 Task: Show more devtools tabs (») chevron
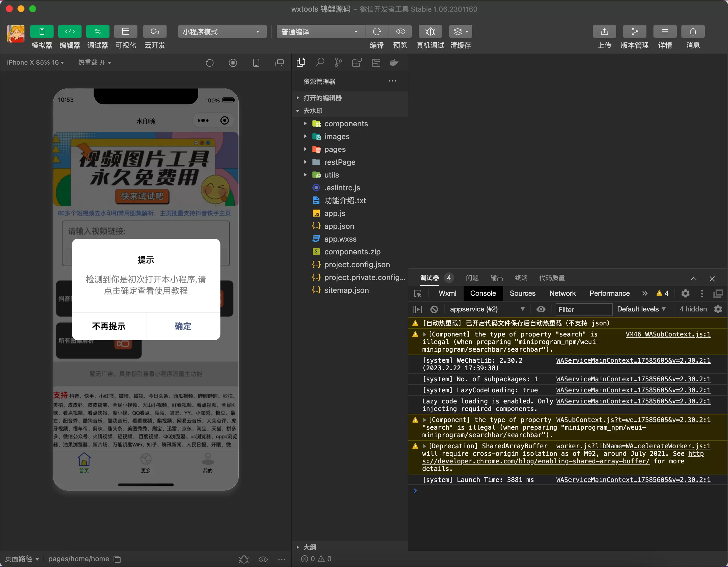(645, 293)
